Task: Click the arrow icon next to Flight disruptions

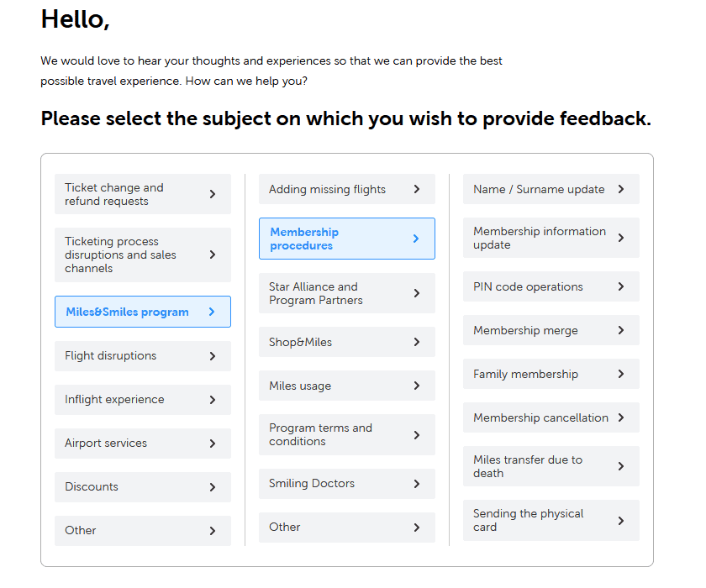Action: (x=213, y=356)
